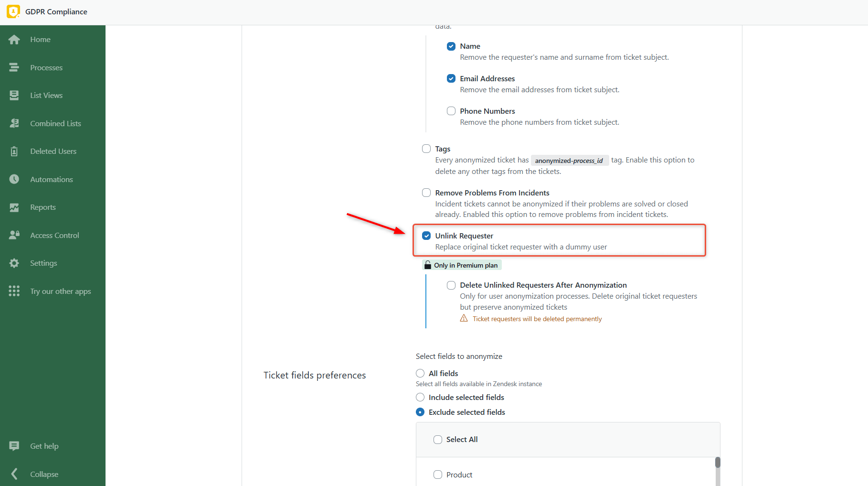This screenshot has width=868, height=486.
Task: Click the Get help link
Action: (x=44, y=446)
